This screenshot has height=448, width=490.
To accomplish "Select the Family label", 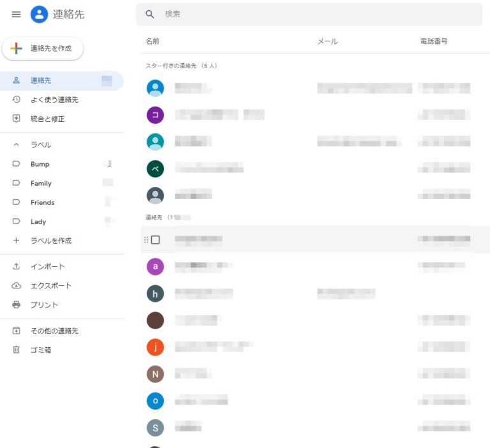I will (x=41, y=183).
